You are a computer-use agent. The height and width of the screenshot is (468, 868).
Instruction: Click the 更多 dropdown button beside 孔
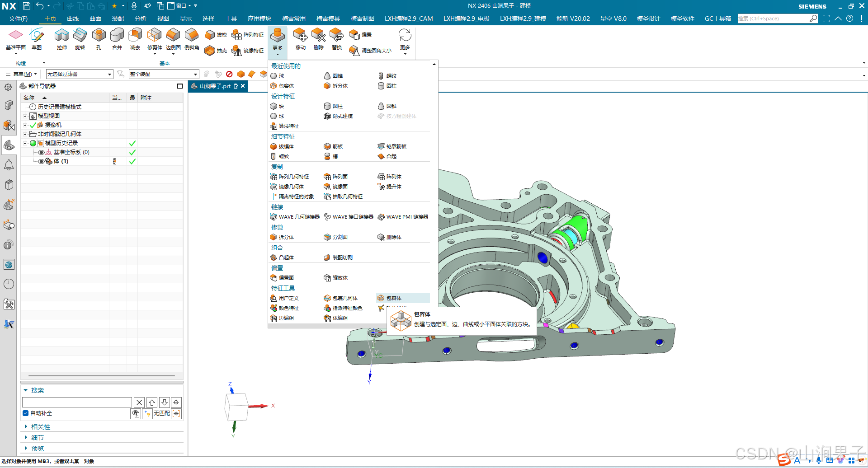[x=278, y=42]
